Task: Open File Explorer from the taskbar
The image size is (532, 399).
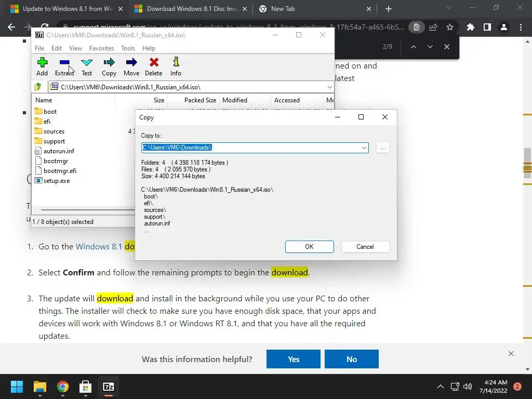Action: (x=39, y=387)
